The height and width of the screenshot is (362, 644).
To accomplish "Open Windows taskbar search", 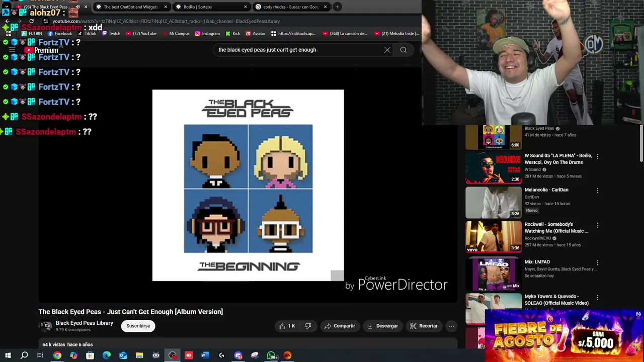I will [x=24, y=355].
